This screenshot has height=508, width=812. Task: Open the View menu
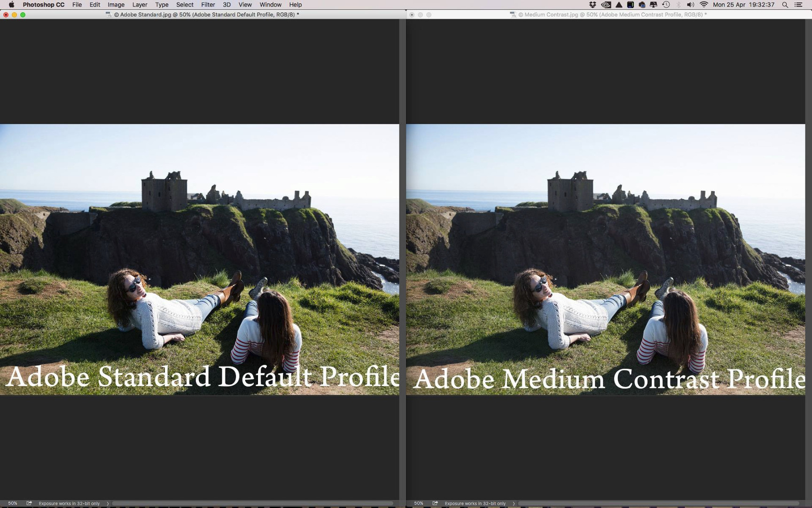(245, 5)
